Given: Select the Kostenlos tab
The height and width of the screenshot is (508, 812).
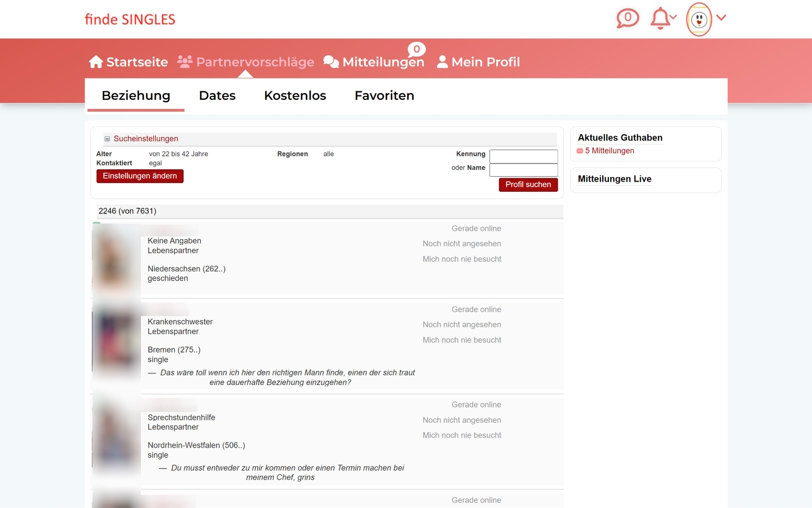Looking at the screenshot, I should pos(295,95).
